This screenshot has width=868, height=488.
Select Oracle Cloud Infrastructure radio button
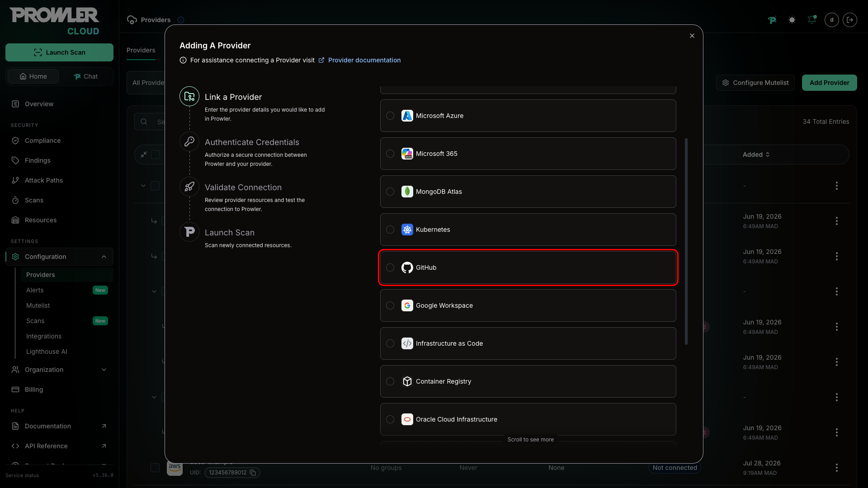[x=390, y=419]
